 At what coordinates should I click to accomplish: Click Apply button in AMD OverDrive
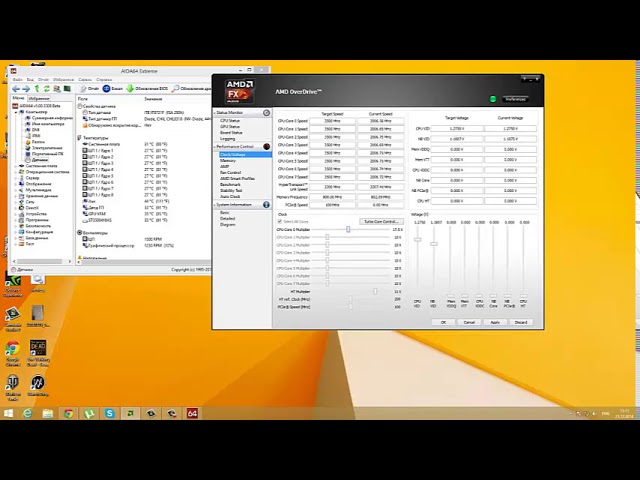[x=495, y=322]
